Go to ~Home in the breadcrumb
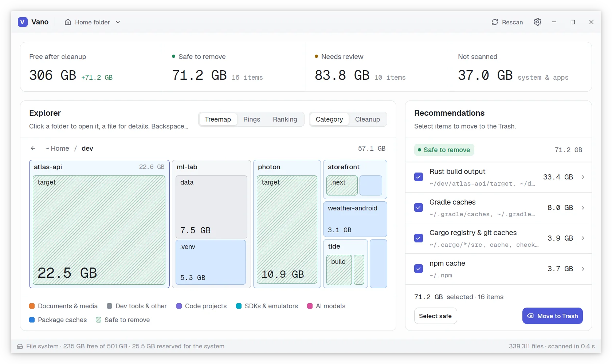 pyautogui.click(x=57, y=149)
